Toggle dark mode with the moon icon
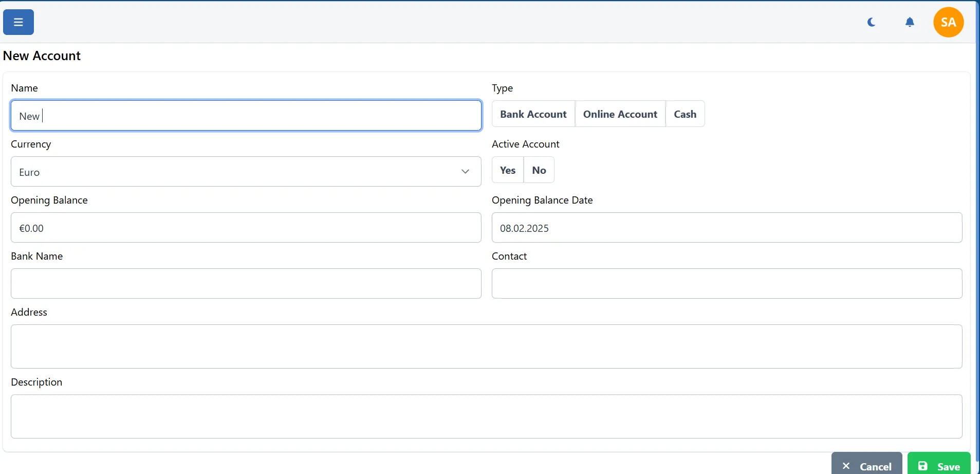This screenshot has width=980, height=474. pos(871,22)
